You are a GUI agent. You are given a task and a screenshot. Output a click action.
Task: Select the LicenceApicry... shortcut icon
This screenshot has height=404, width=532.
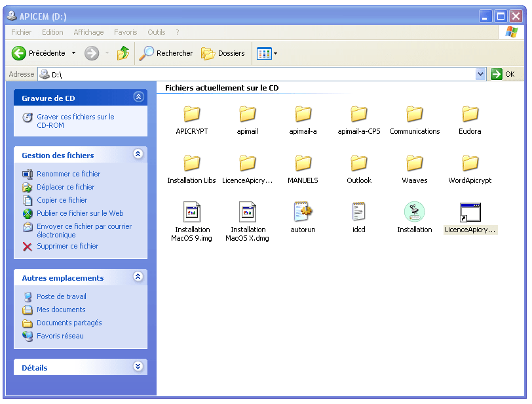coord(470,212)
